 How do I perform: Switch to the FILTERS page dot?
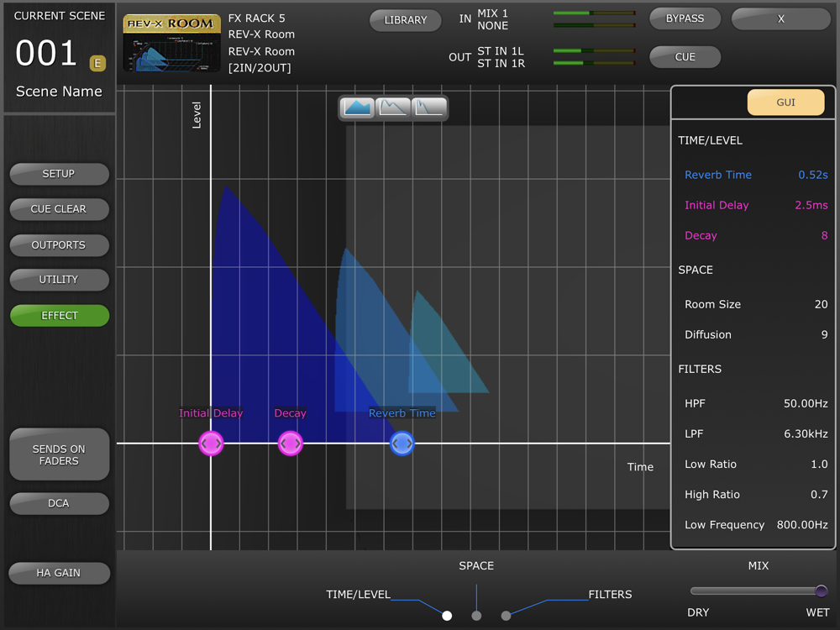point(506,616)
